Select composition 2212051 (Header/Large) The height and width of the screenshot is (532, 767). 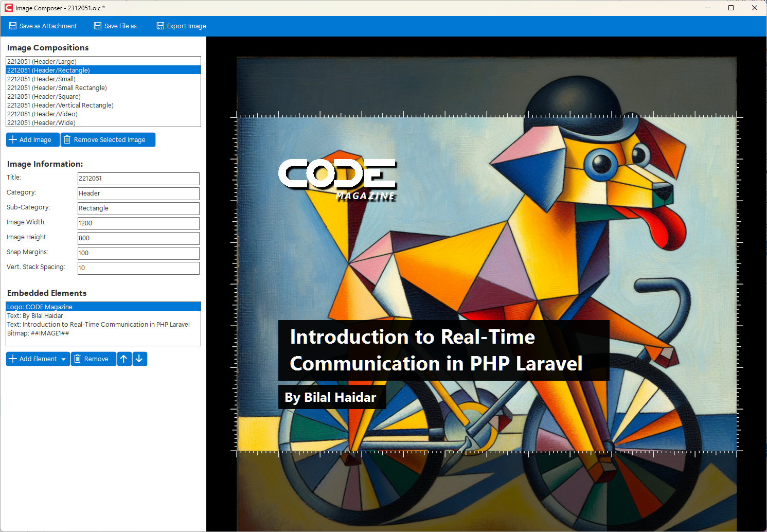103,62
